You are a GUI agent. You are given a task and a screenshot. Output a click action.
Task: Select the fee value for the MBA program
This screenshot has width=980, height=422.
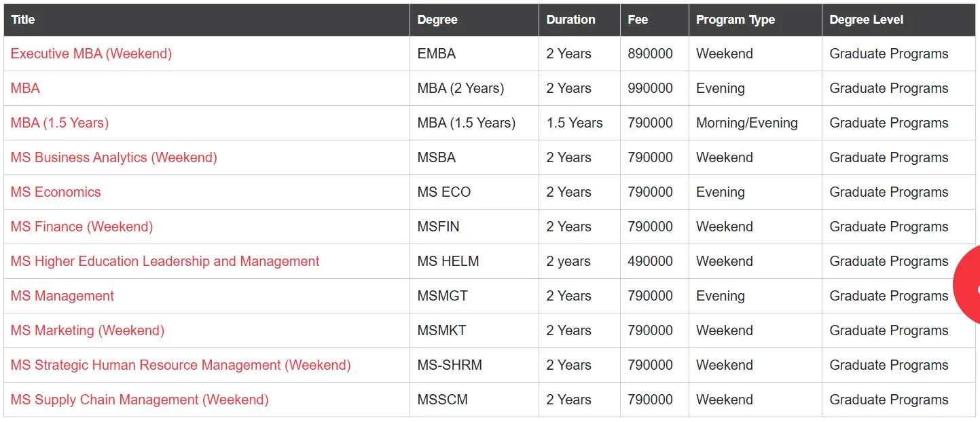pos(651,88)
